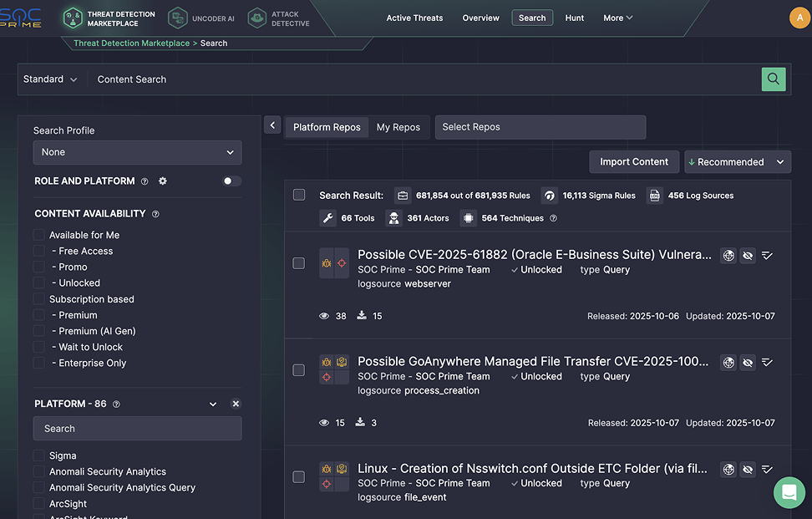
Task: Check the Free Access availability filter
Action: (37, 251)
